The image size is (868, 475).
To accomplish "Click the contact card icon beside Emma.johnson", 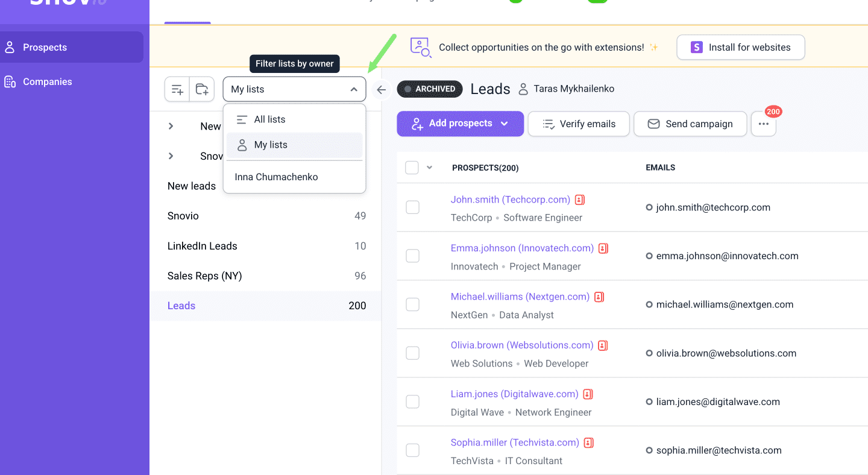I will 603,248.
